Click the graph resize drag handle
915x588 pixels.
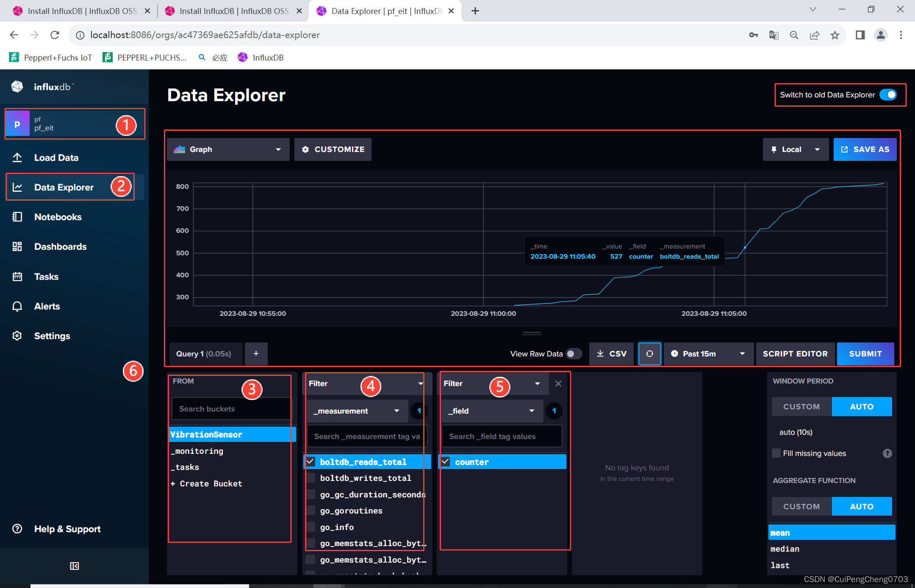click(x=532, y=334)
